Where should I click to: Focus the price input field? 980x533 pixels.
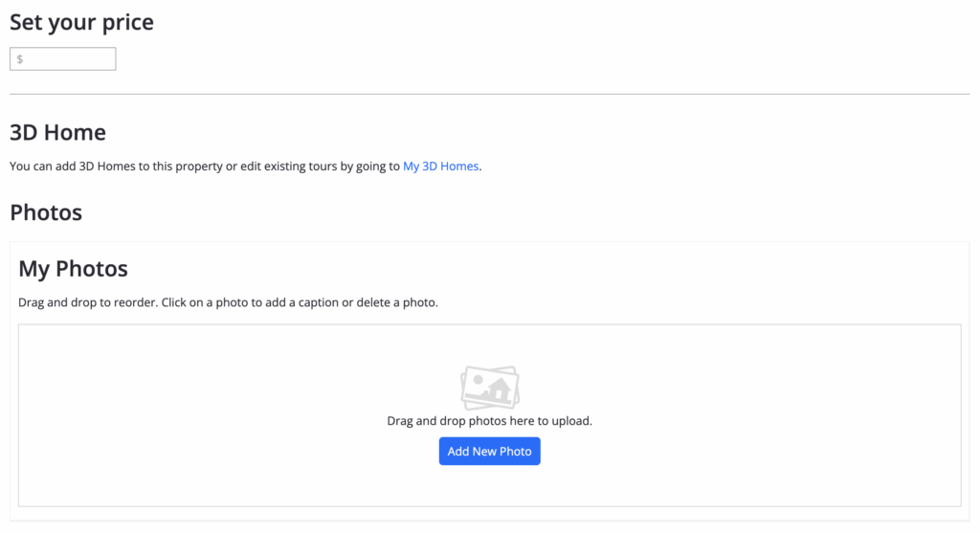click(63, 59)
